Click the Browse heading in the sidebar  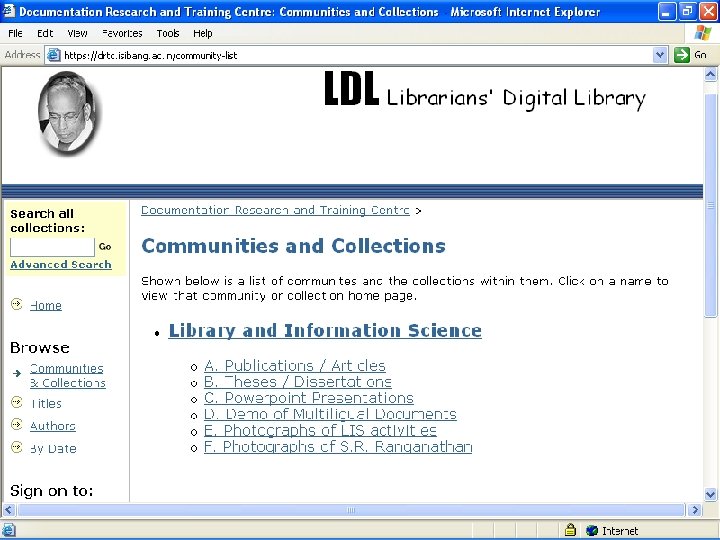tap(40, 348)
